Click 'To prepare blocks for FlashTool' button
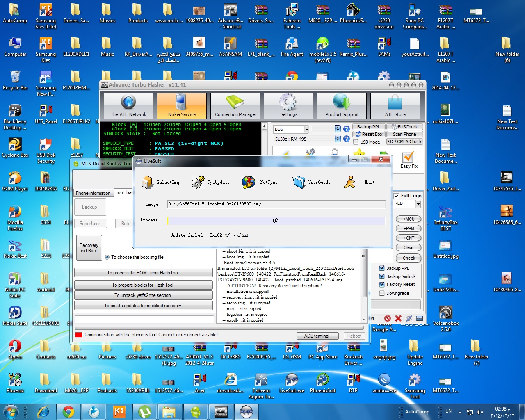 pos(143,285)
